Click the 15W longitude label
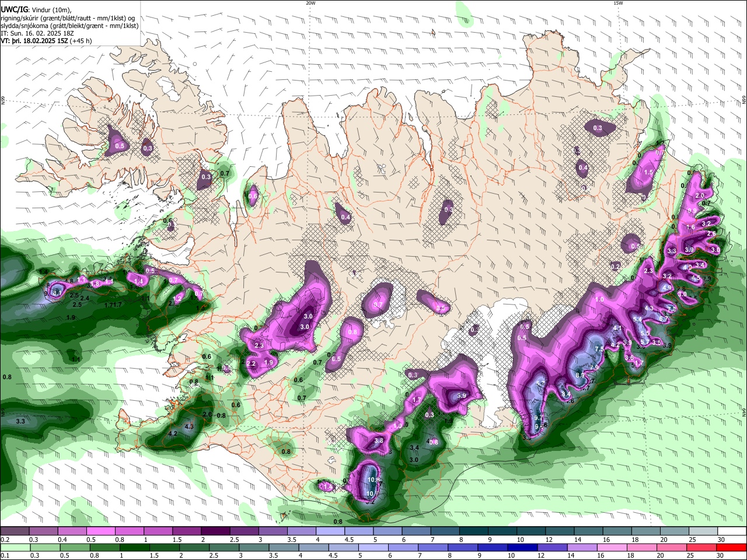 [618, 3]
